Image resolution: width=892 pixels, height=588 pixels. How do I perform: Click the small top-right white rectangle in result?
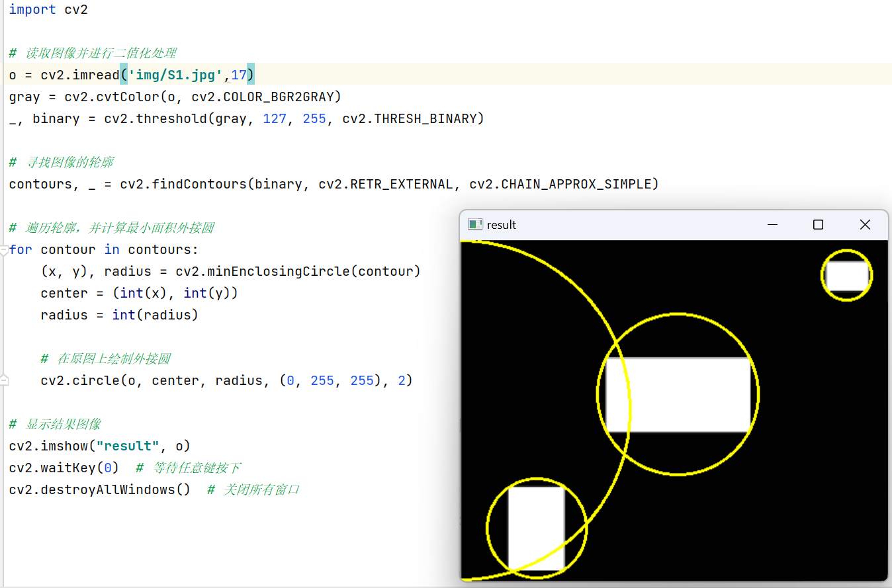click(847, 276)
